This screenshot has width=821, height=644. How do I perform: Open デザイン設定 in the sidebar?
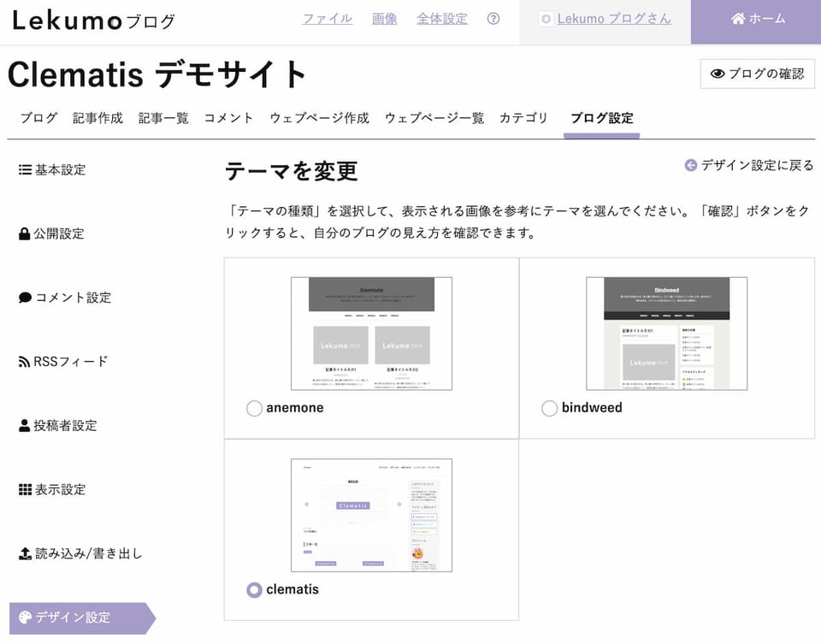pos(82,617)
